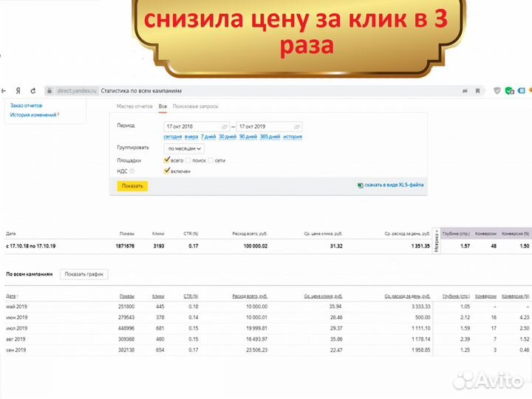The image size is (532, 399).
Task: Sort monthly table by 'Клики' header
Action: click(x=158, y=296)
